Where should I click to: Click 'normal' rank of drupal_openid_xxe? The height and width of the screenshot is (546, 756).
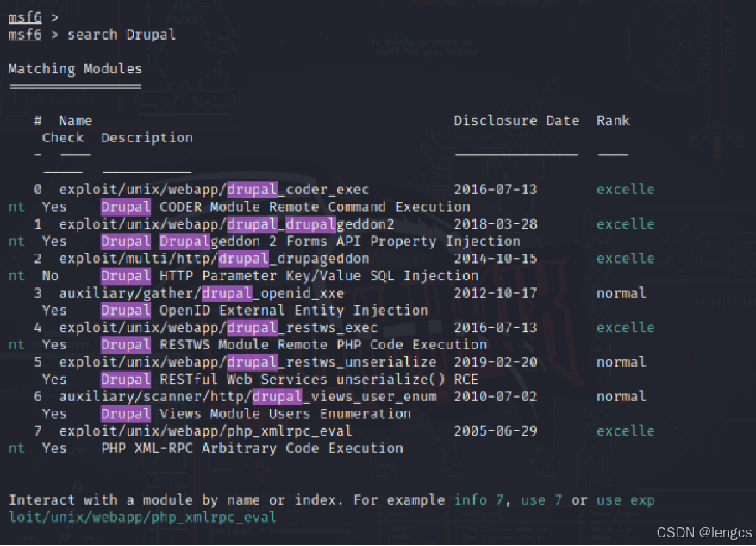pos(621,293)
